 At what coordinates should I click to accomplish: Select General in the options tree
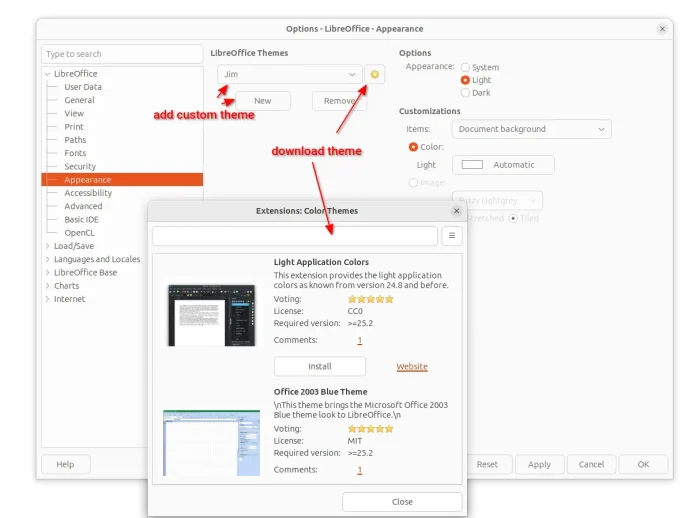[x=79, y=100]
